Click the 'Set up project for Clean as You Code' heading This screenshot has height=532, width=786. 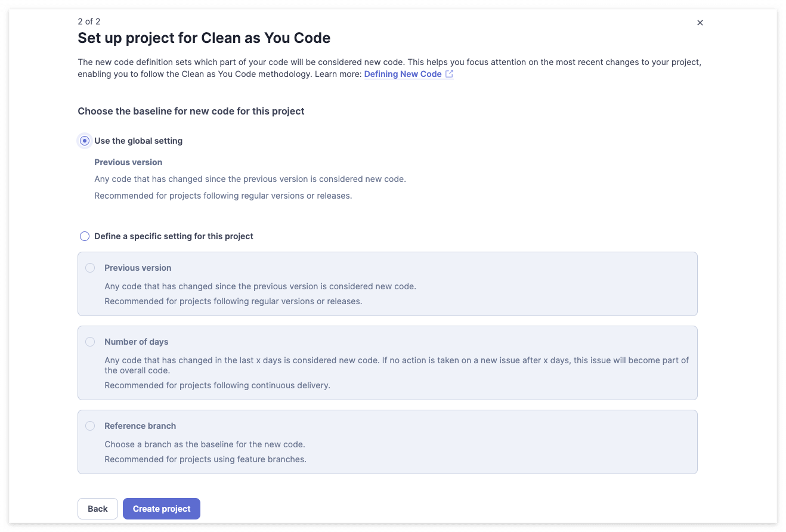(x=204, y=38)
